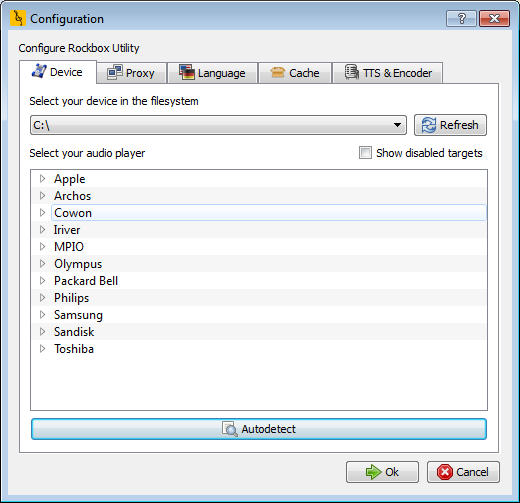
Task: Close the Configuration window
Action: point(494,18)
